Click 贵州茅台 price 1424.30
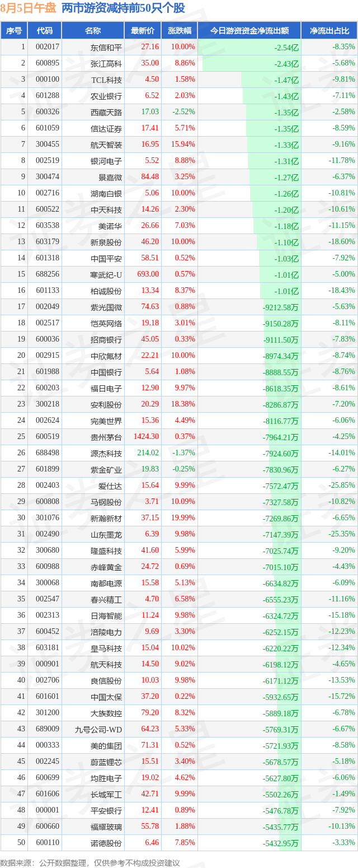Image resolution: width=358 pixels, height=868 pixels. (x=147, y=437)
